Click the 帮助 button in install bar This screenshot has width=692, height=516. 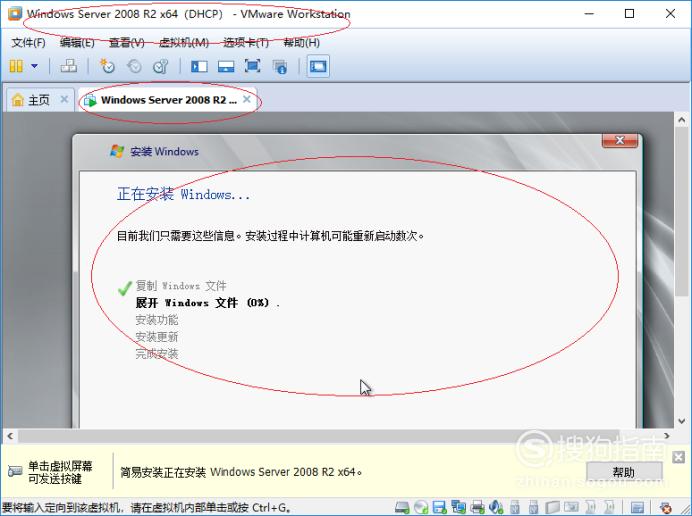click(x=624, y=472)
